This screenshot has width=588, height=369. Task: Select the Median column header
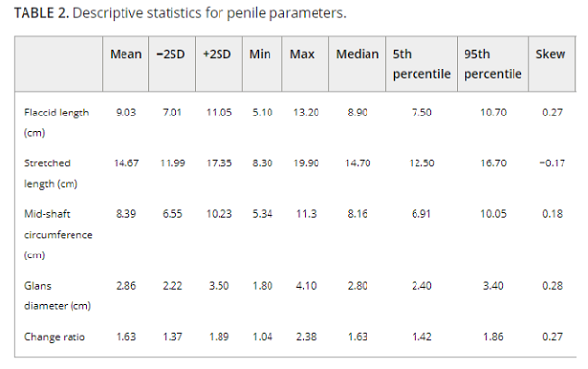point(358,54)
